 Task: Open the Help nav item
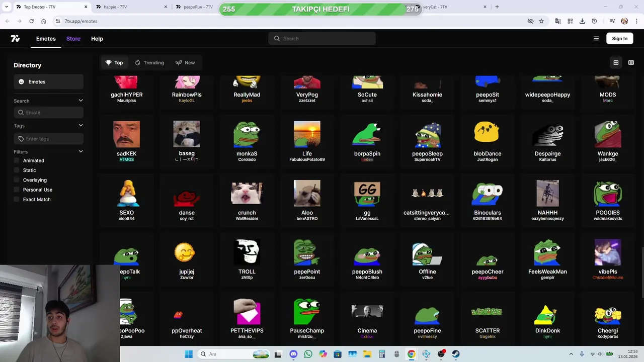click(97, 39)
